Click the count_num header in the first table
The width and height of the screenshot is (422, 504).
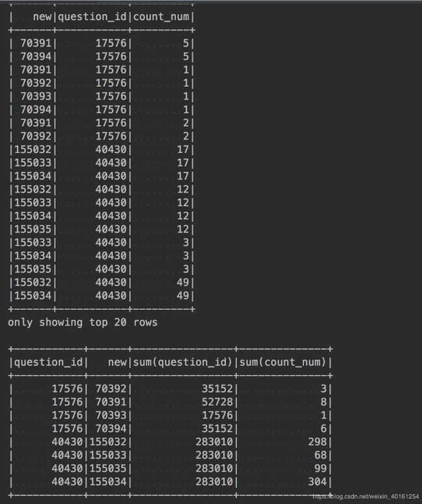click(161, 17)
